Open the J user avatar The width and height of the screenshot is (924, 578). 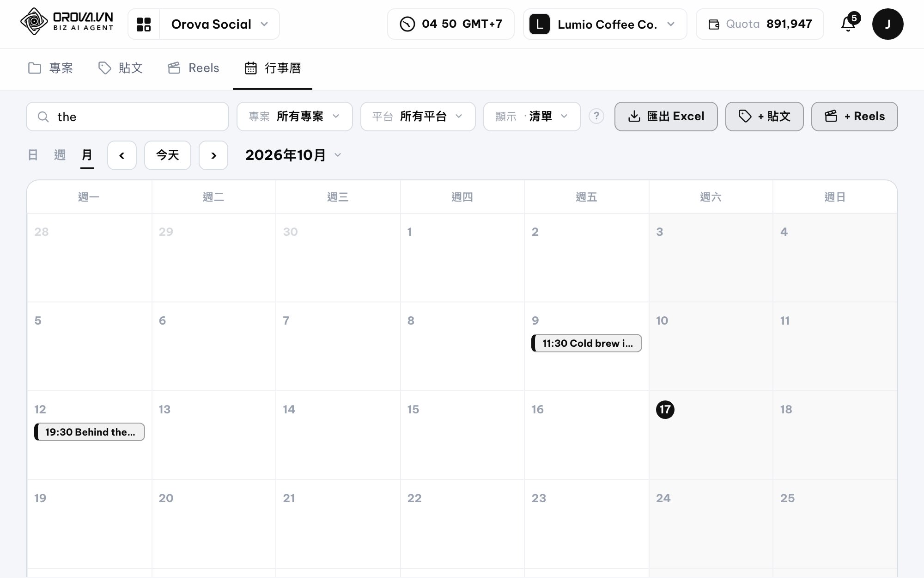click(x=888, y=24)
